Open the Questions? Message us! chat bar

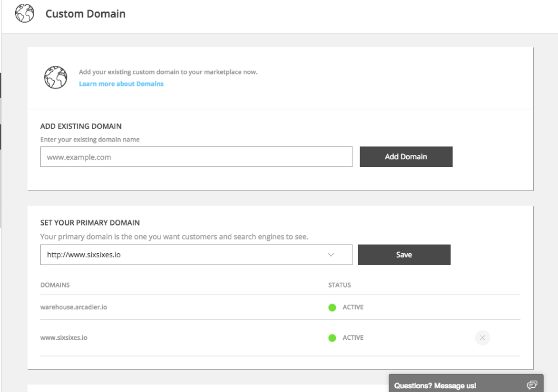[x=466, y=384]
